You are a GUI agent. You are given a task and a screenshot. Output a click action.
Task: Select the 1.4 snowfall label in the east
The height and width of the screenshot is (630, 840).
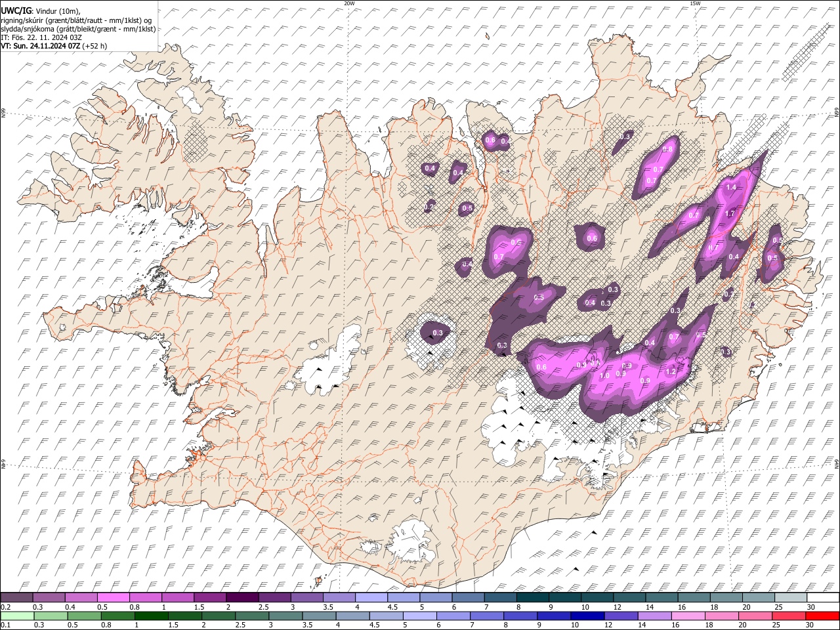tap(731, 188)
